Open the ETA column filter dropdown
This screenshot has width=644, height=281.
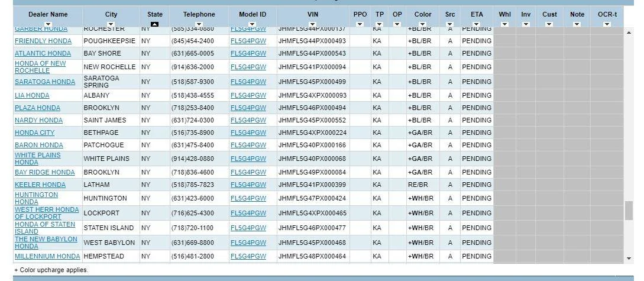pyautogui.click(x=477, y=24)
